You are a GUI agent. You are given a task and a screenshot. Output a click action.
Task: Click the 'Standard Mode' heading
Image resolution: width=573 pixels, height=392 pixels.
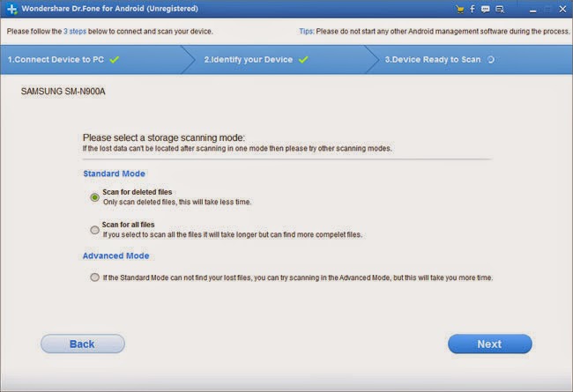(x=114, y=174)
